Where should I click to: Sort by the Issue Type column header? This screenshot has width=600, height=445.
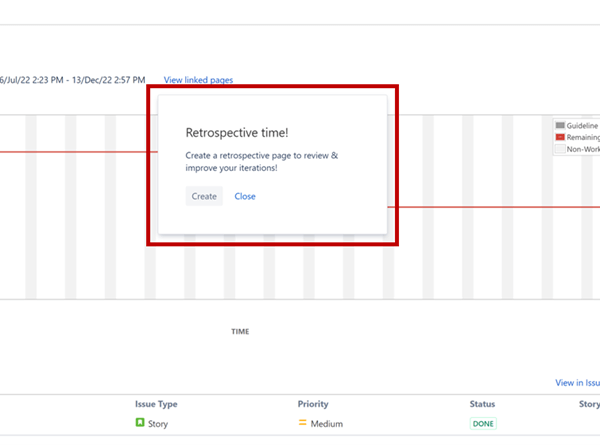[156, 404]
